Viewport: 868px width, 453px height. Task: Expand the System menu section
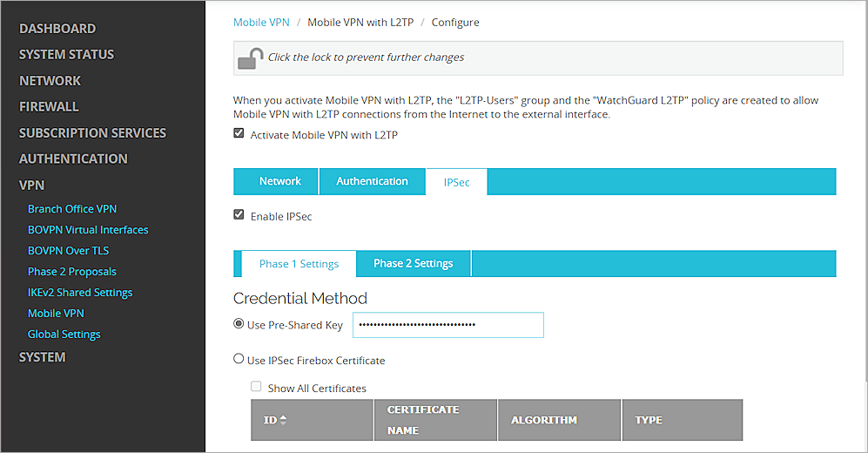click(x=43, y=357)
